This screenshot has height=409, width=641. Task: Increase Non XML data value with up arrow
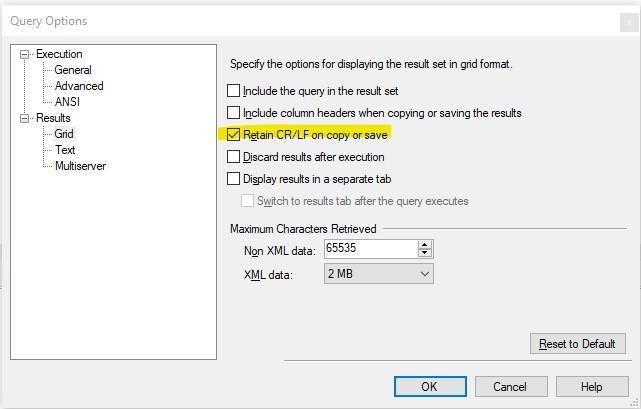click(425, 245)
